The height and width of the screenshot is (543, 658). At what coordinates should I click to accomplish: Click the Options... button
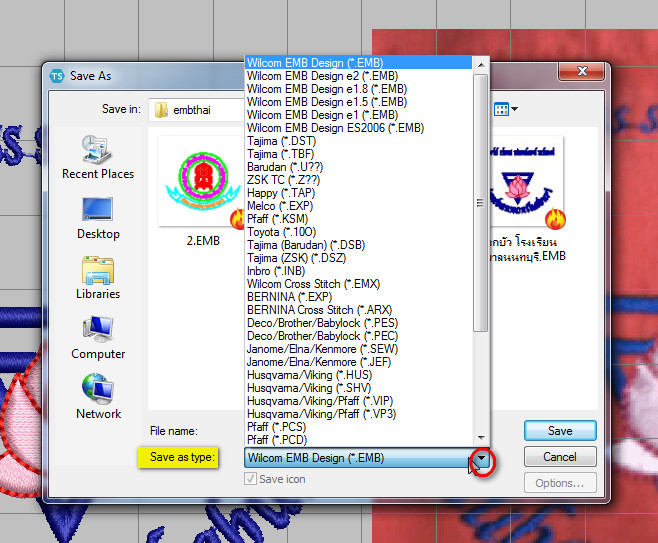pyautogui.click(x=560, y=483)
